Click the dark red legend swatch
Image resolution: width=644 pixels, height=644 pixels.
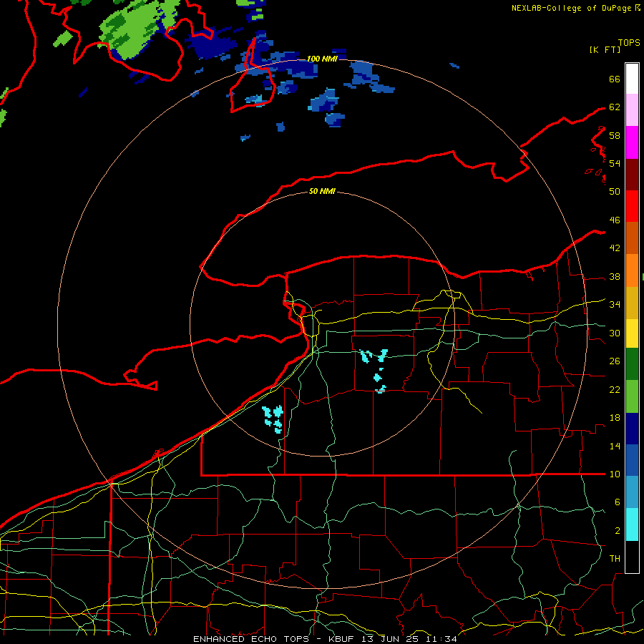point(632,175)
